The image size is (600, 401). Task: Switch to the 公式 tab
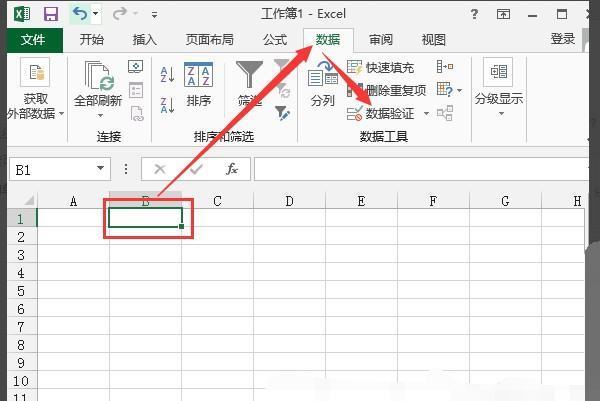(x=275, y=39)
